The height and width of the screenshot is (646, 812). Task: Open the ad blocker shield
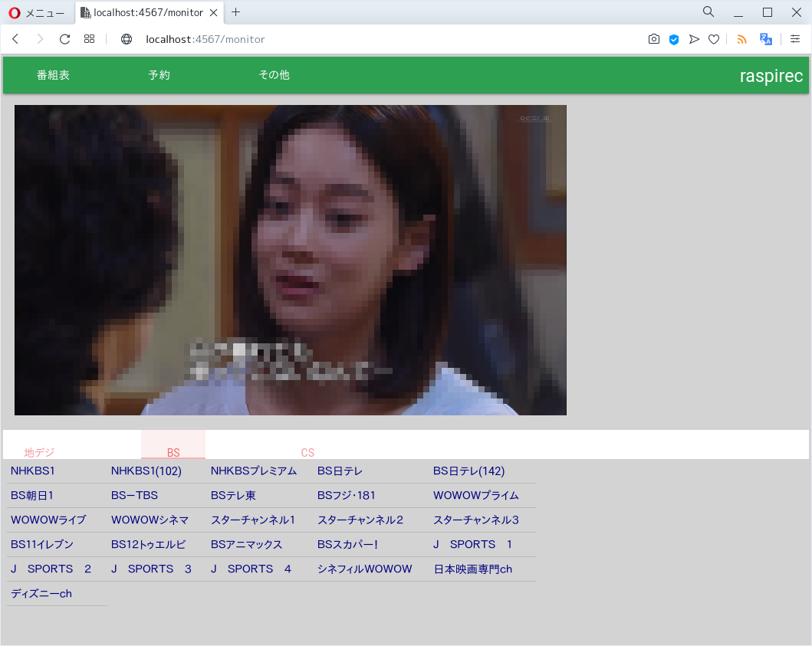pos(674,39)
